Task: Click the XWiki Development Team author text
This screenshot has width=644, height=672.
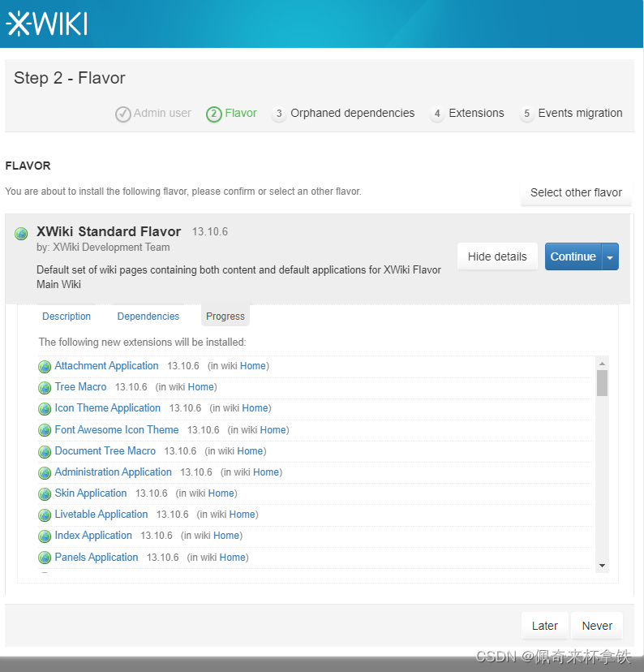Action: [111, 248]
